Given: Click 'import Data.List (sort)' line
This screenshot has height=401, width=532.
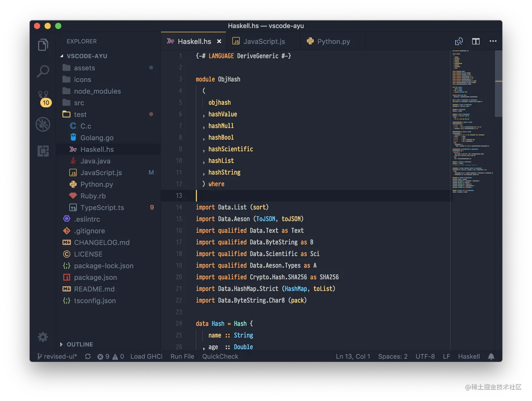Looking at the screenshot, I should (x=232, y=207).
